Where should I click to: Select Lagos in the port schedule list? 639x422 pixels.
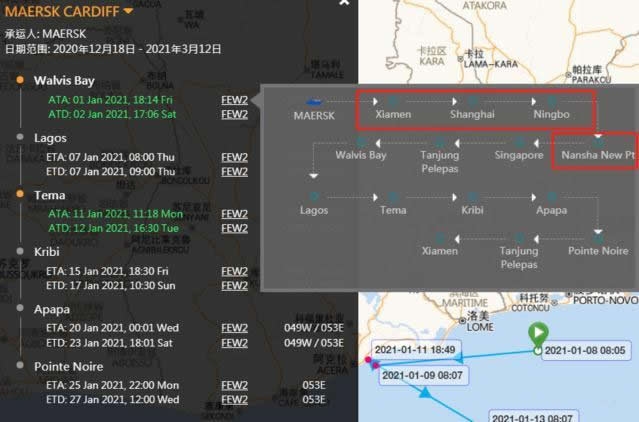click(x=50, y=137)
